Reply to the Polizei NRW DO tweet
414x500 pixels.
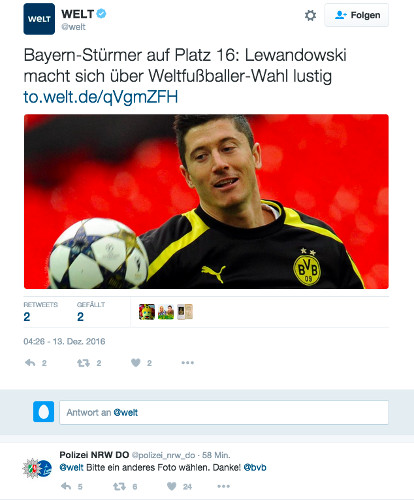66,486
